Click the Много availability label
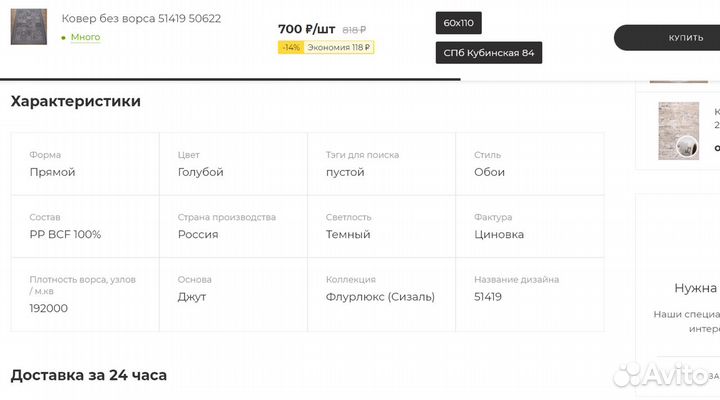This screenshot has height=400, width=720. [85, 38]
